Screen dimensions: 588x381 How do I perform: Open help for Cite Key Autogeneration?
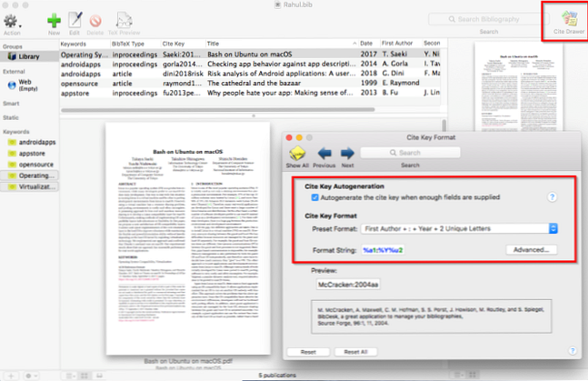pos(552,197)
